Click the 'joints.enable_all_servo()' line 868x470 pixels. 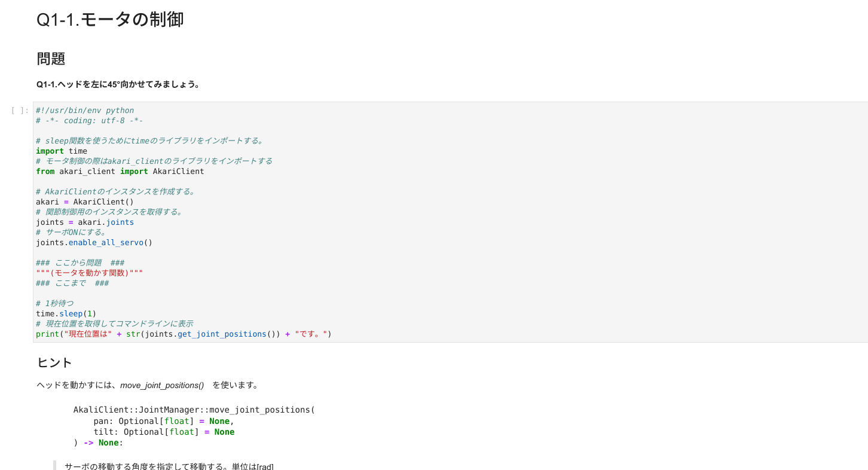point(94,243)
